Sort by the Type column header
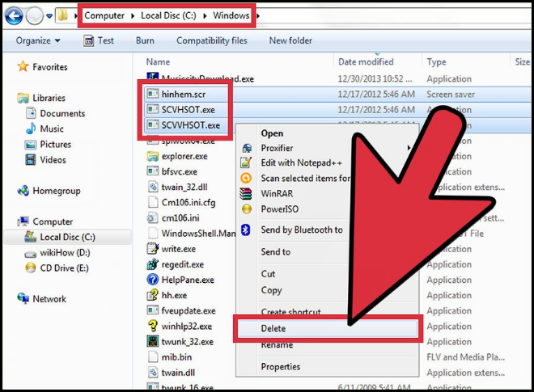 (x=436, y=62)
